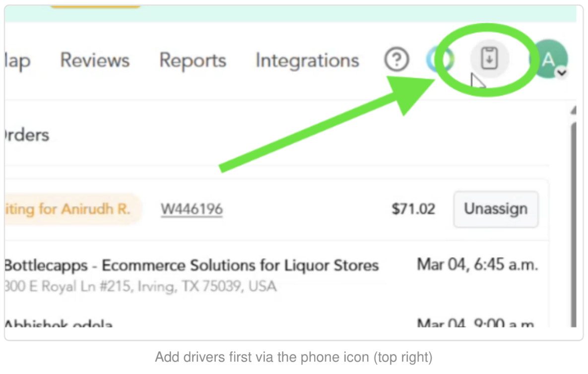Click the Unassign button
The image size is (588, 374).
tap(496, 209)
